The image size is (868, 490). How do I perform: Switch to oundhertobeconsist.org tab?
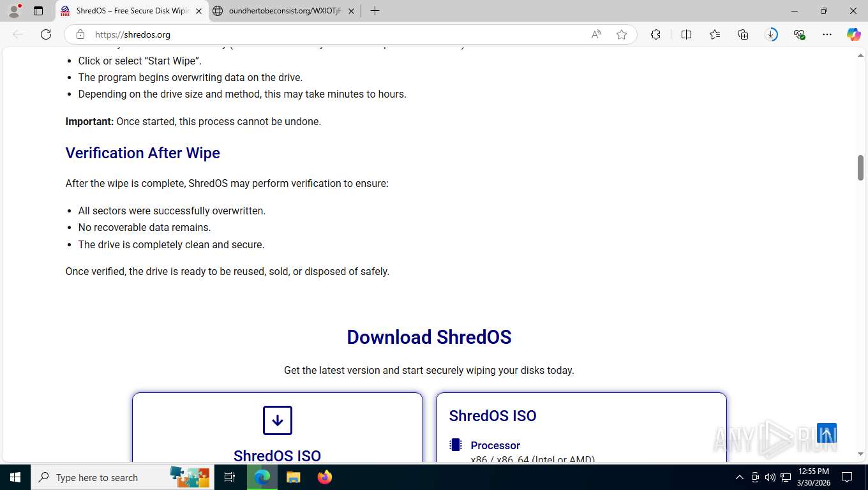pos(285,11)
